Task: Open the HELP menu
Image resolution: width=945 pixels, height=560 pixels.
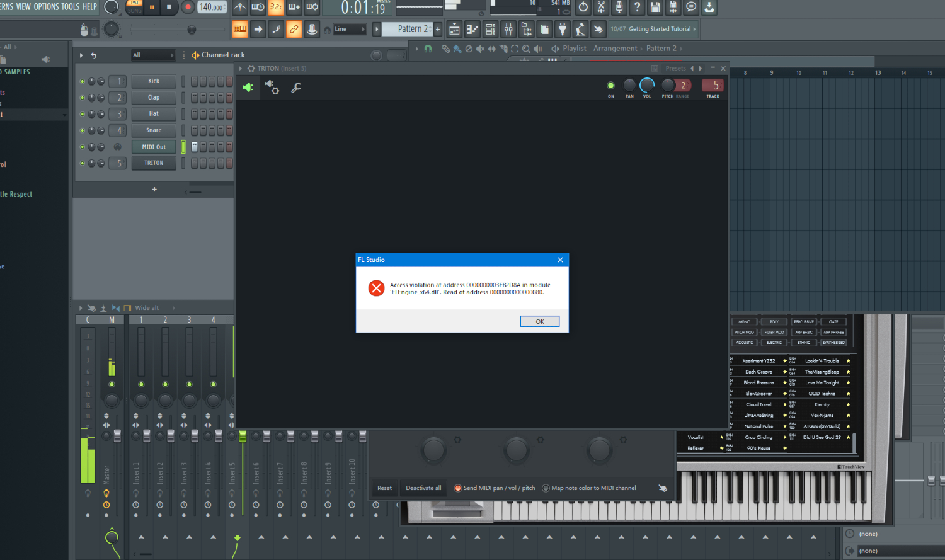Action: pyautogui.click(x=90, y=7)
